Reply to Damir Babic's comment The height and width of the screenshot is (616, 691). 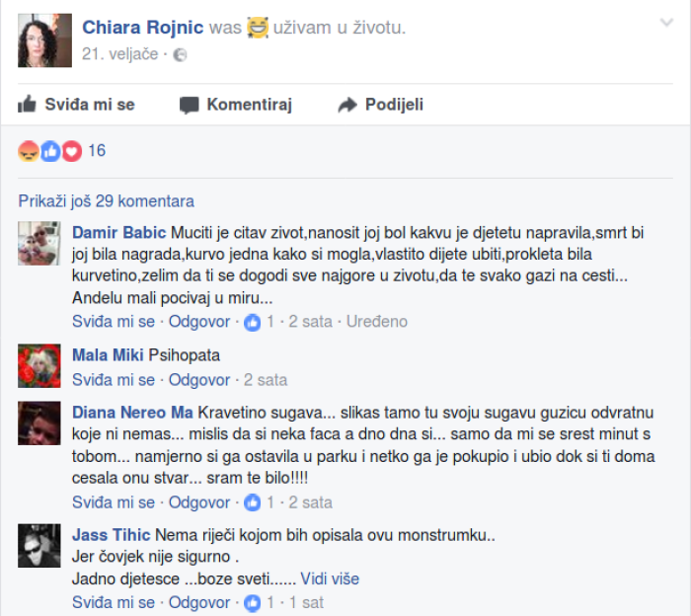point(199,322)
